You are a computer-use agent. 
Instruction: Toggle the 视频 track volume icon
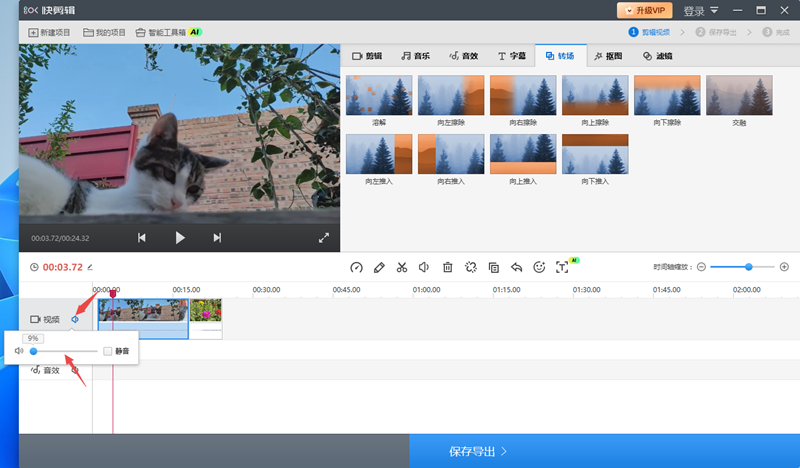click(x=75, y=319)
